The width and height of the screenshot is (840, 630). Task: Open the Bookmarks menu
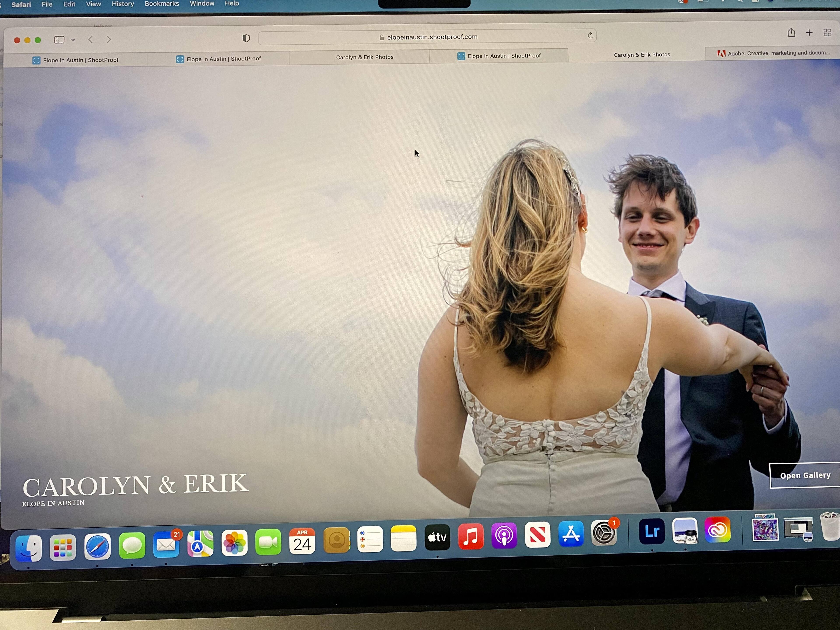click(161, 4)
